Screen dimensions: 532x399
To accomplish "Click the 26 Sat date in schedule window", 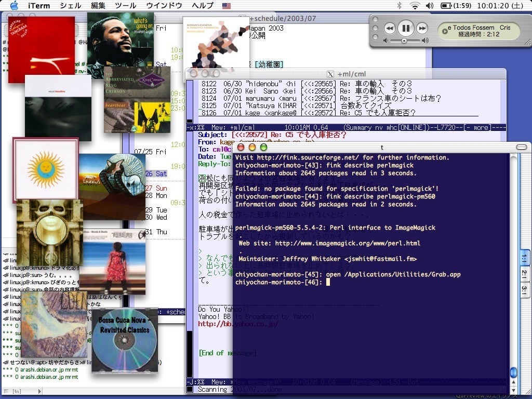I will tap(156, 174).
